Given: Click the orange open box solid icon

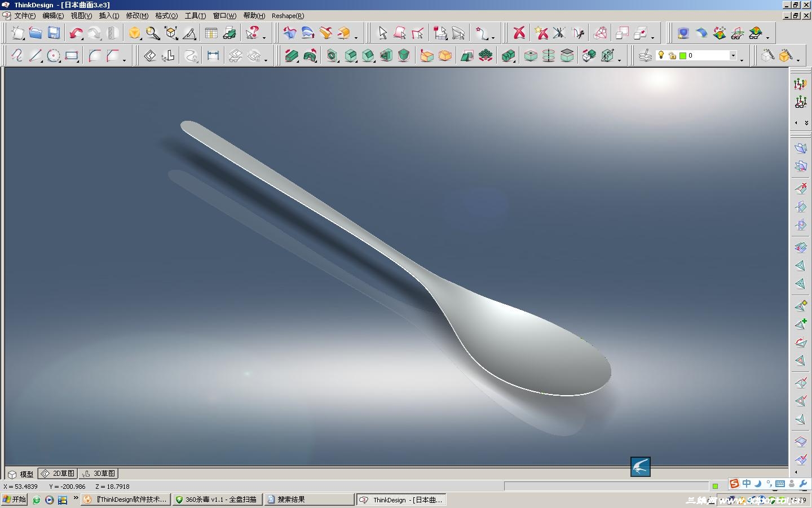Looking at the screenshot, I should (427, 56).
